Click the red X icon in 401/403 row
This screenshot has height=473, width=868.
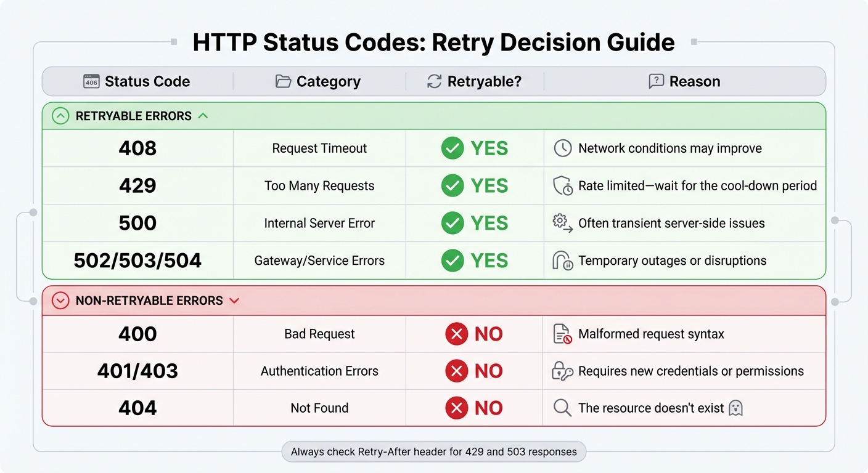tap(457, 371)
